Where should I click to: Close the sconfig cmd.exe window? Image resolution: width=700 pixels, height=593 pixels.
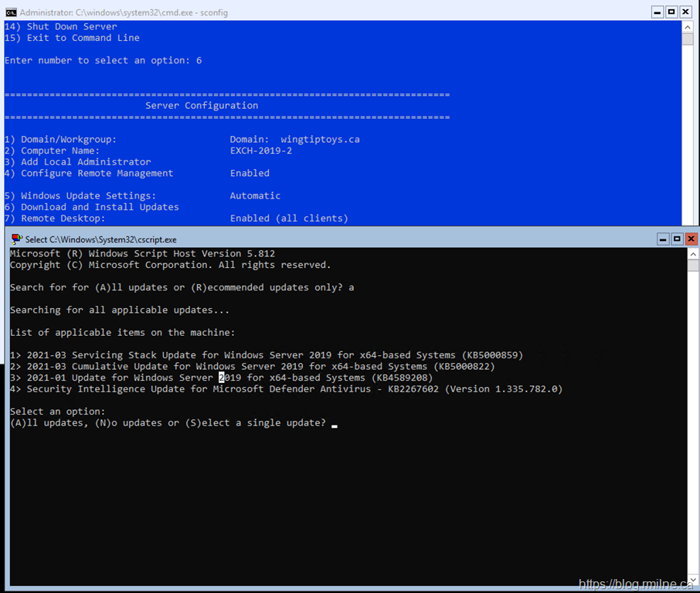pyautogui.click(x=686, y=12)
